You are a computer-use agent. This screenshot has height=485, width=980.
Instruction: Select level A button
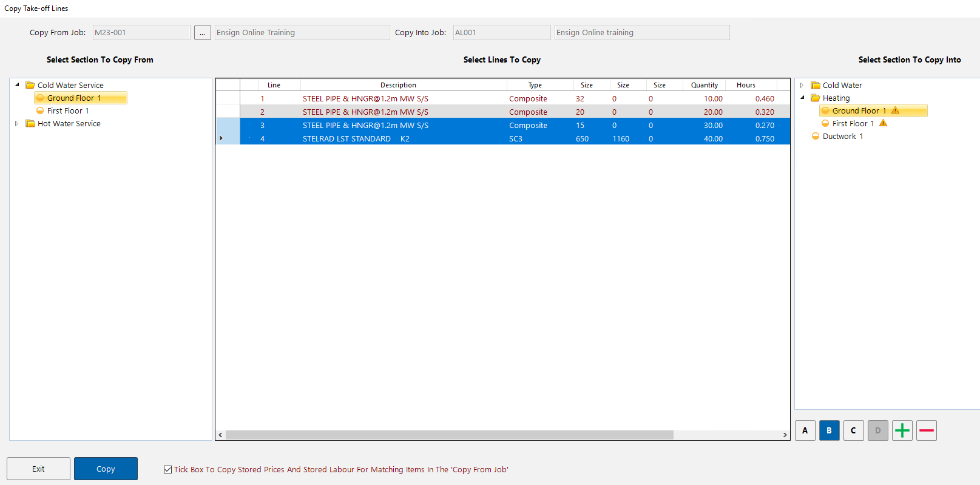tap(805, 430)
